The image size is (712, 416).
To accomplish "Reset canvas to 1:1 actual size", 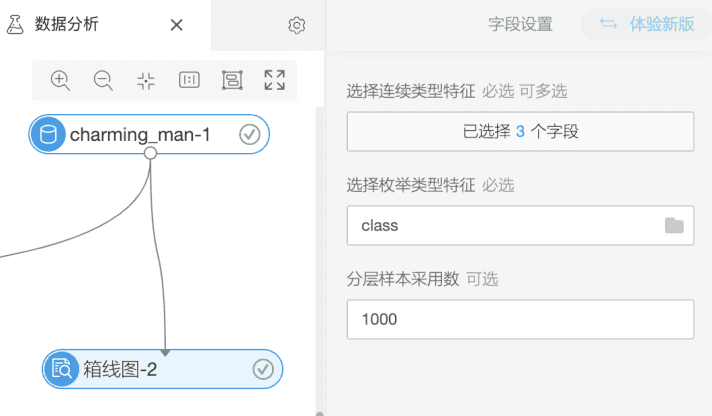I will 189,80.
